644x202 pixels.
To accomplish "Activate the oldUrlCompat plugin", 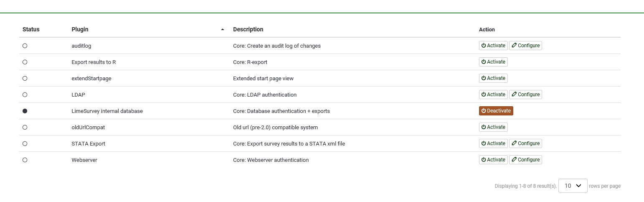I will [x=493, y=127].
